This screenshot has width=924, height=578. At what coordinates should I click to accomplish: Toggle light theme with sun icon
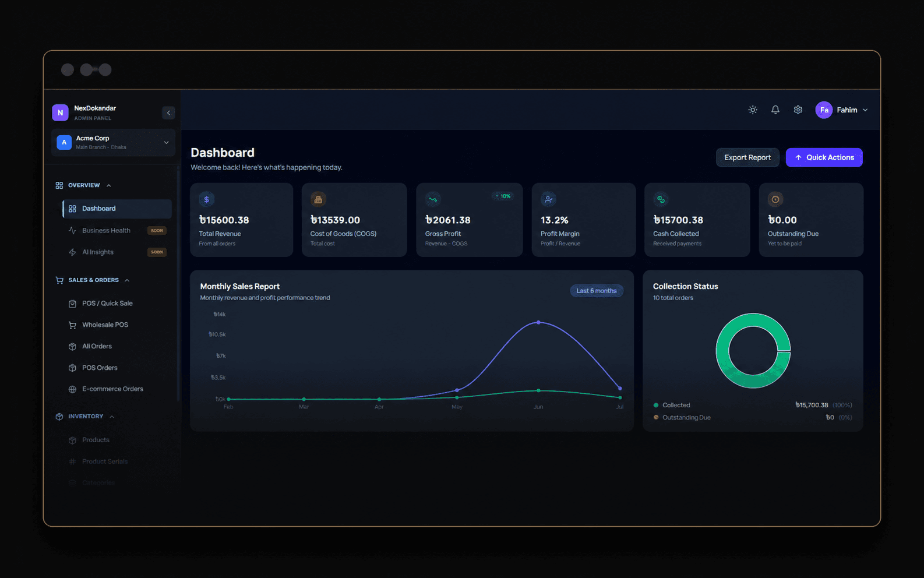[753, 110]
